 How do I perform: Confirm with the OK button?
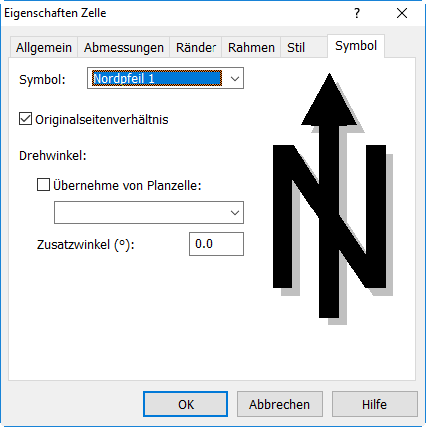click(186, 404)
